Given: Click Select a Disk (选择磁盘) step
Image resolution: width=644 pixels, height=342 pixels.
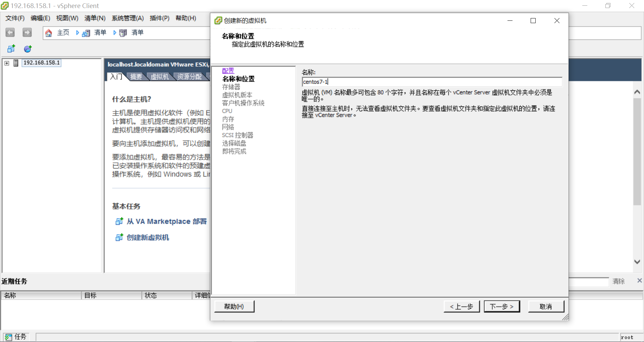Looking at the screenshot, I should (x=234, y=143).
